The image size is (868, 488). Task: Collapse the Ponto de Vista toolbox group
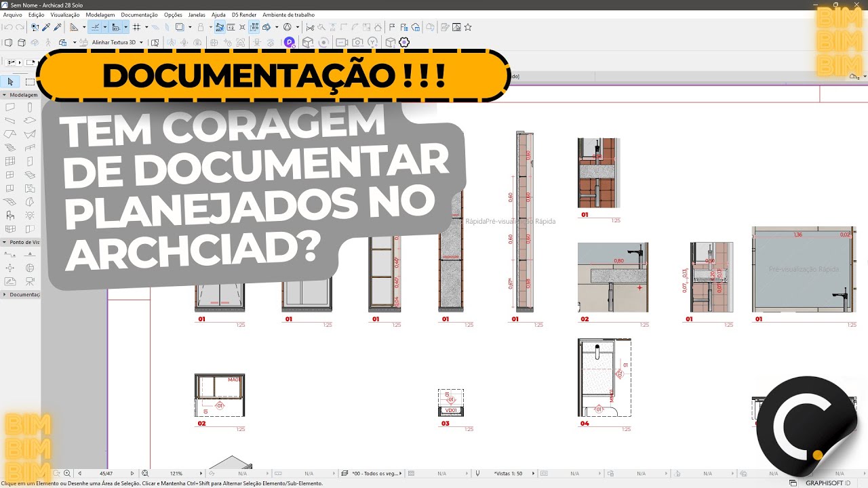pos(4,242)
